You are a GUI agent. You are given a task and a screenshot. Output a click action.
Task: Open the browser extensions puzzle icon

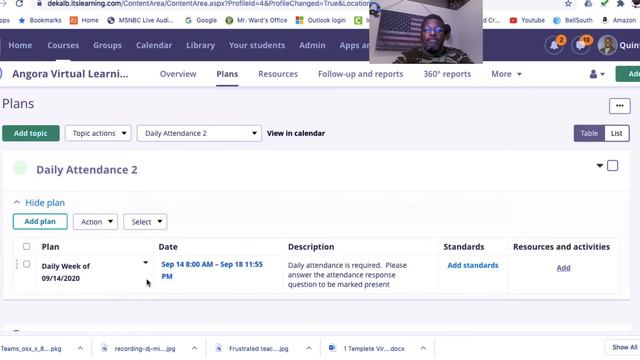point(620,4)
